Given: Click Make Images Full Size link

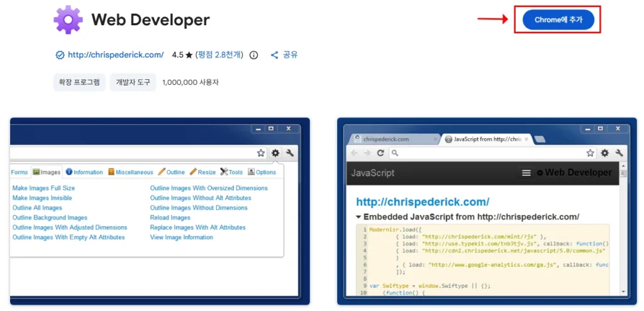Looking at the screenshot, I should tap(43, 188).
